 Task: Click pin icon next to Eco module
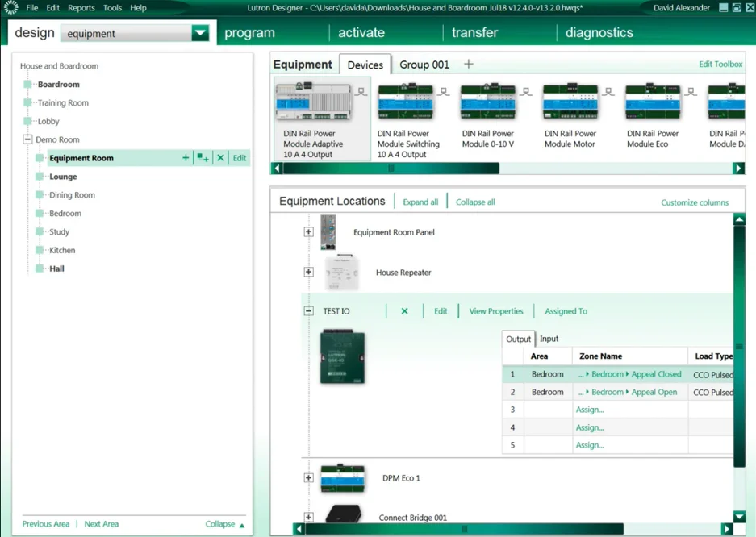click(x=691, y=92)
